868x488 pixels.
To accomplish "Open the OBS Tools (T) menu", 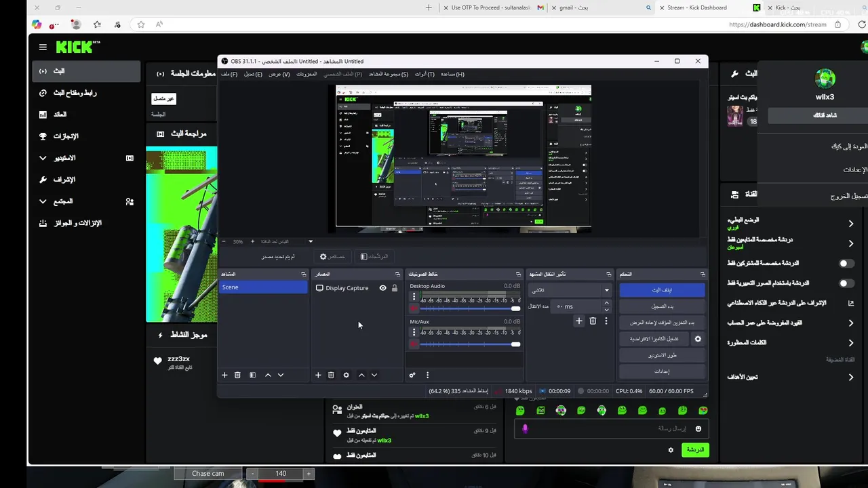I will (x=425, y=74).
